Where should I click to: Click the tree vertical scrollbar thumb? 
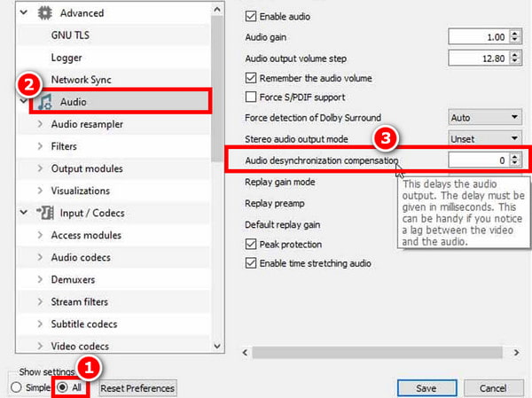point(217,89)
